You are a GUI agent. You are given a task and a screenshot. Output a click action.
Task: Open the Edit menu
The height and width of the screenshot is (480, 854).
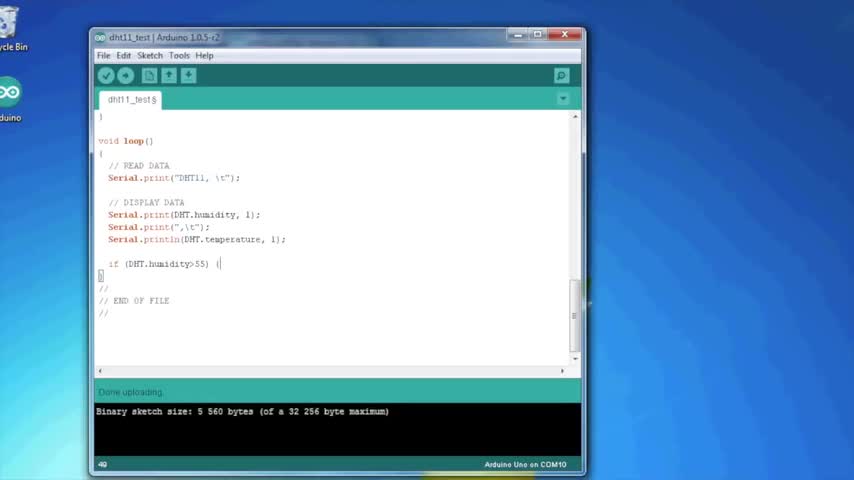click(x=124, y=56)
